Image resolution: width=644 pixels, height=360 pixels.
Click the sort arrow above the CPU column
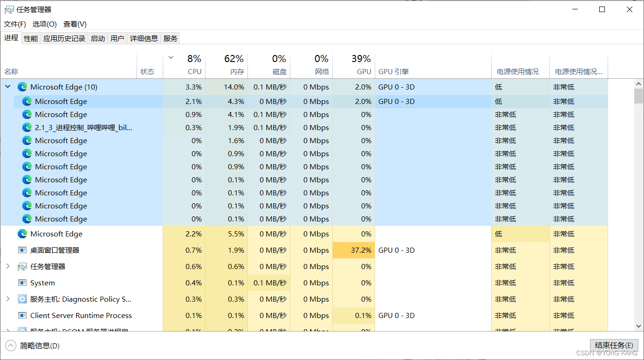pos(171,58)
